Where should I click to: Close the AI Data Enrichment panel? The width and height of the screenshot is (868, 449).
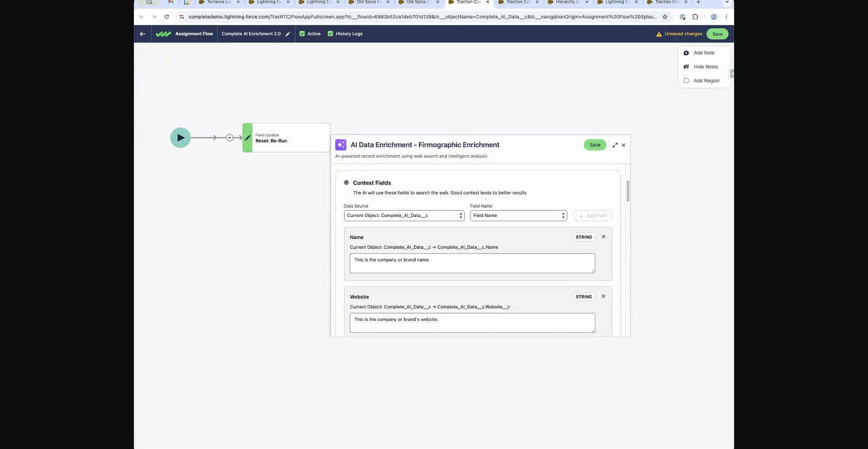click(x=623, y=145)
